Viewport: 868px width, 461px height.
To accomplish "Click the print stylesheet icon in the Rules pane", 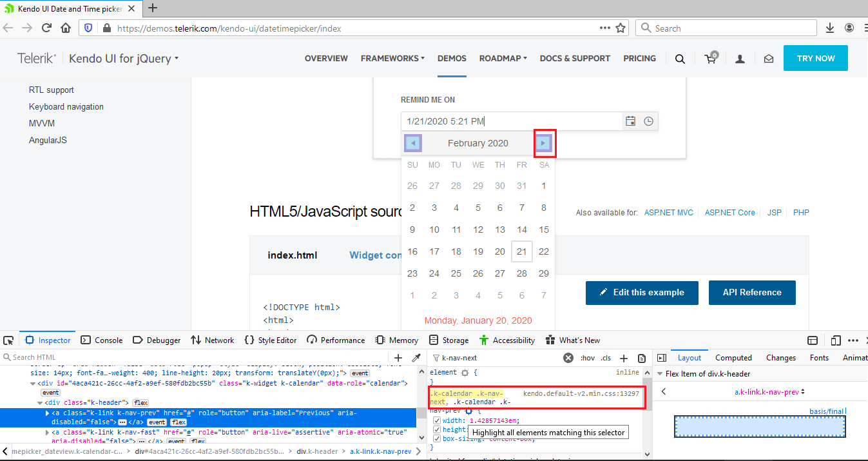I will point(641,357).
